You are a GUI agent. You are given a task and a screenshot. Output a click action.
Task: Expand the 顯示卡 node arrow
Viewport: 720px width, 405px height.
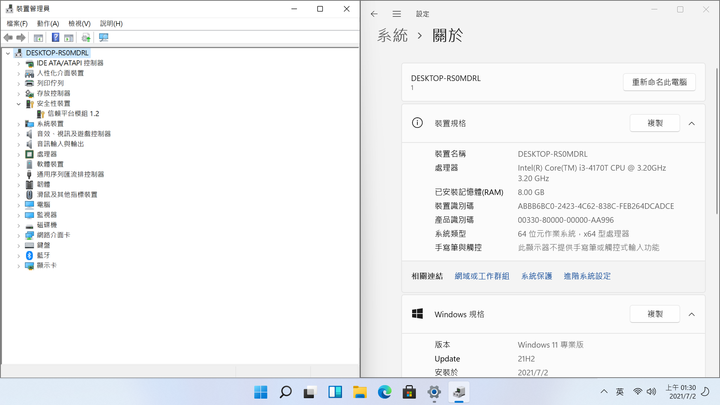(19, 265)
